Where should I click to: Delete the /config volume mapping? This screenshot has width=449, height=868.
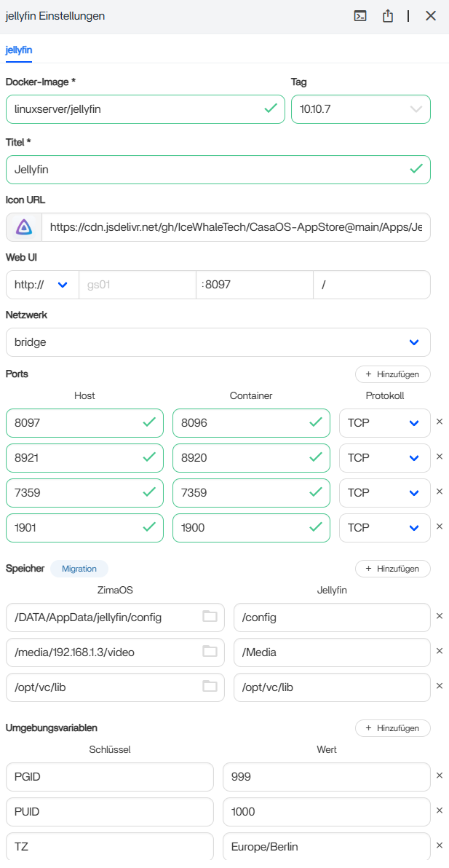(439, 616)
